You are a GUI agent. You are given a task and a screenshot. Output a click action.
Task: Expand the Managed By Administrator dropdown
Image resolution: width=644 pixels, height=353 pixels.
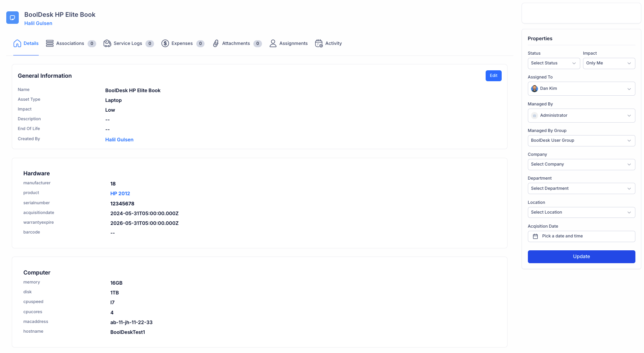tap(581, 116)
